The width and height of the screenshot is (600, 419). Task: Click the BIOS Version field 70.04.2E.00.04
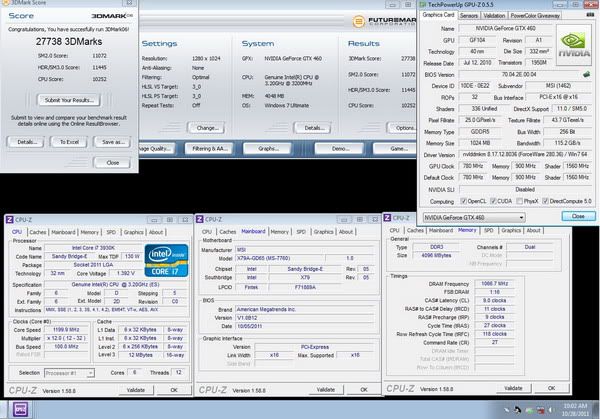point(519,75)
